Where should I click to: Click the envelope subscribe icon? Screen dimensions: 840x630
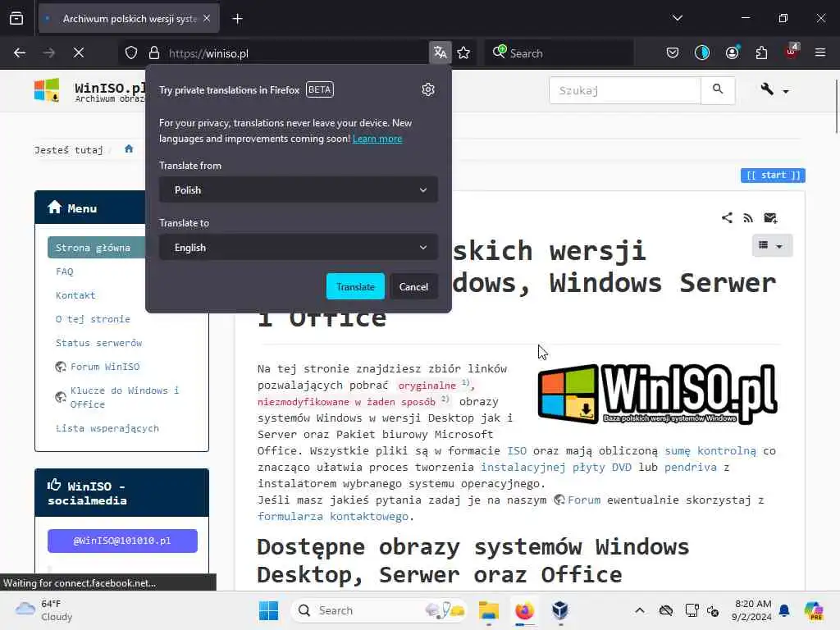point(770,217)
